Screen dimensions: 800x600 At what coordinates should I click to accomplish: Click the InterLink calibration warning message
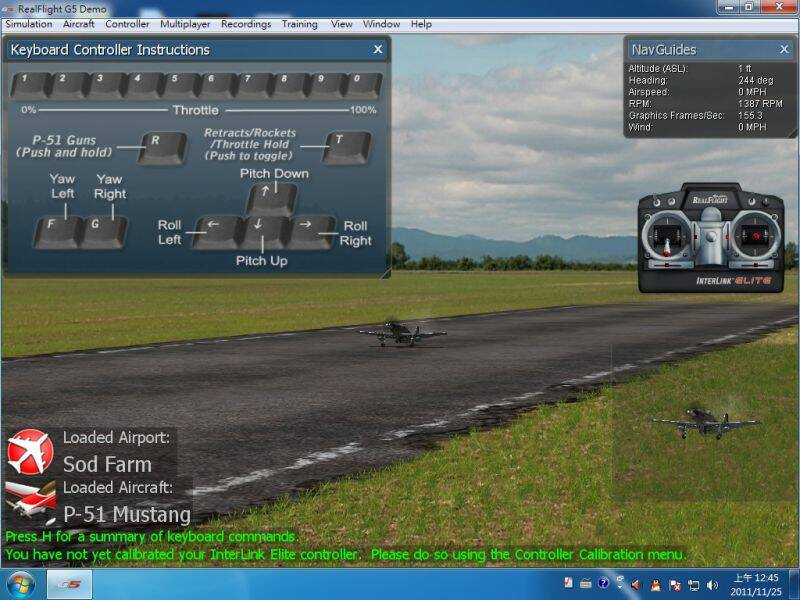346,555
